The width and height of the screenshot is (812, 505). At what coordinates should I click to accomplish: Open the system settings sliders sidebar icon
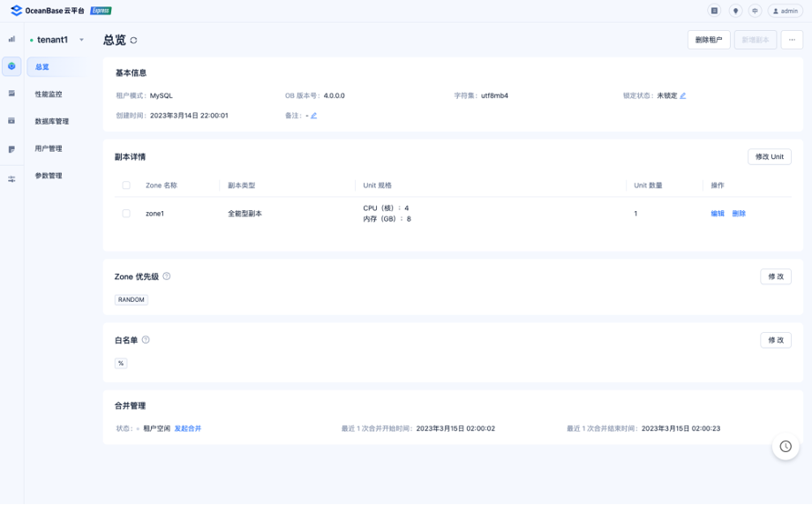coord(11,178)
